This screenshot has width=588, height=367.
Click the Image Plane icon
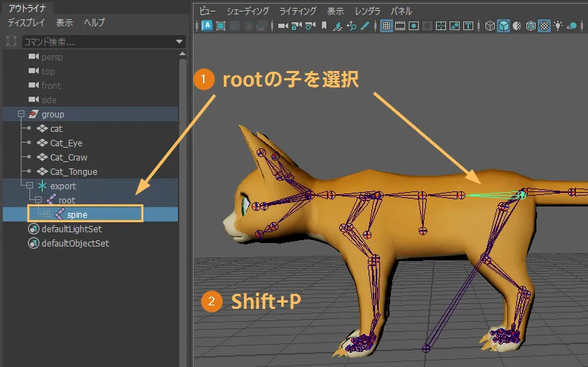pos(338,26)
